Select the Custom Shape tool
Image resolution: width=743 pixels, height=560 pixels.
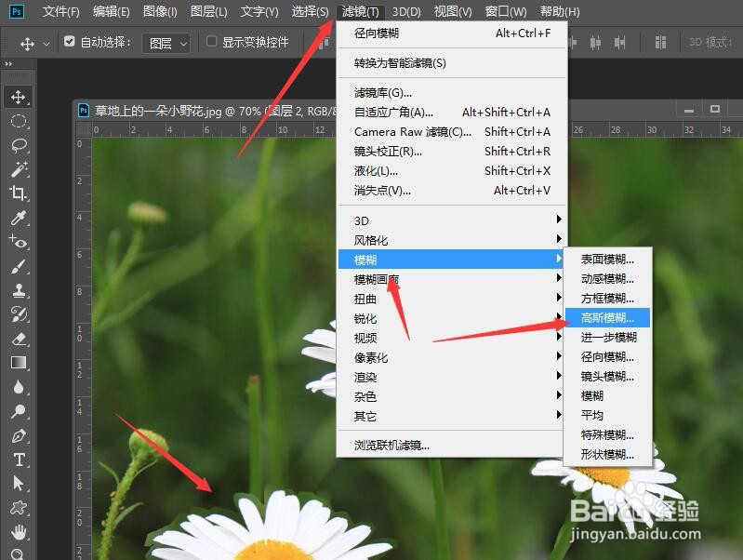[19, 508]
